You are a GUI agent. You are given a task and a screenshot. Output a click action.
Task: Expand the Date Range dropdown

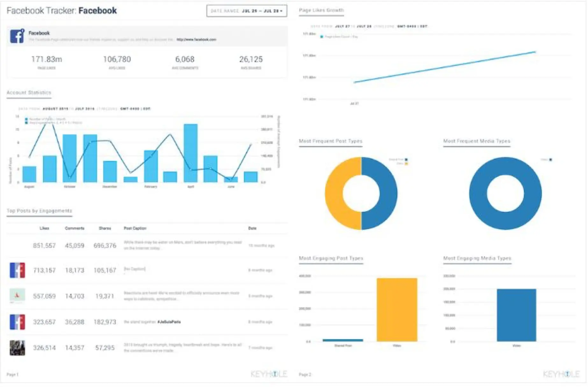tap(247, 11)
